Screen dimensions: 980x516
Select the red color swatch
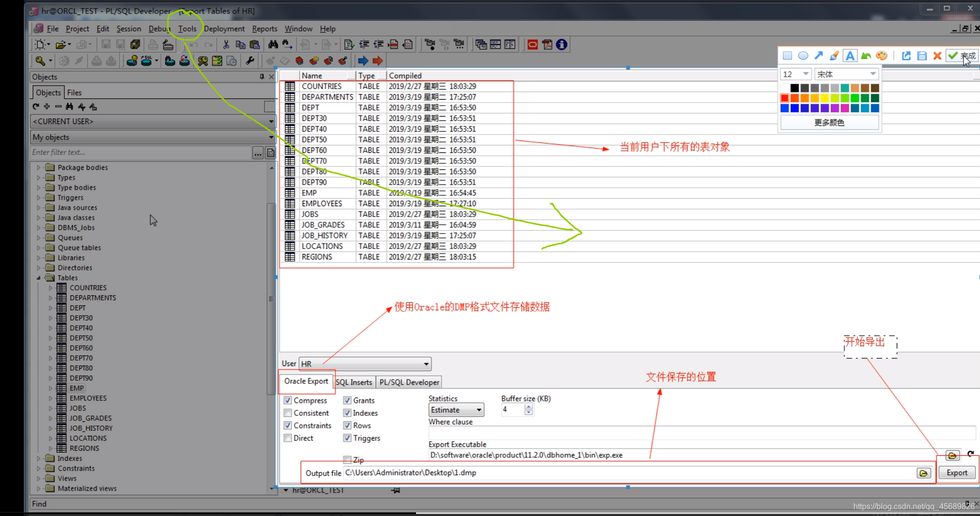click(785, 98)
